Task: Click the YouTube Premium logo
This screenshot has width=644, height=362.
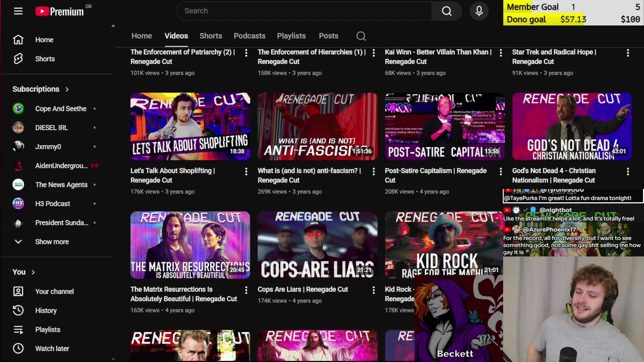Action: 60,11
